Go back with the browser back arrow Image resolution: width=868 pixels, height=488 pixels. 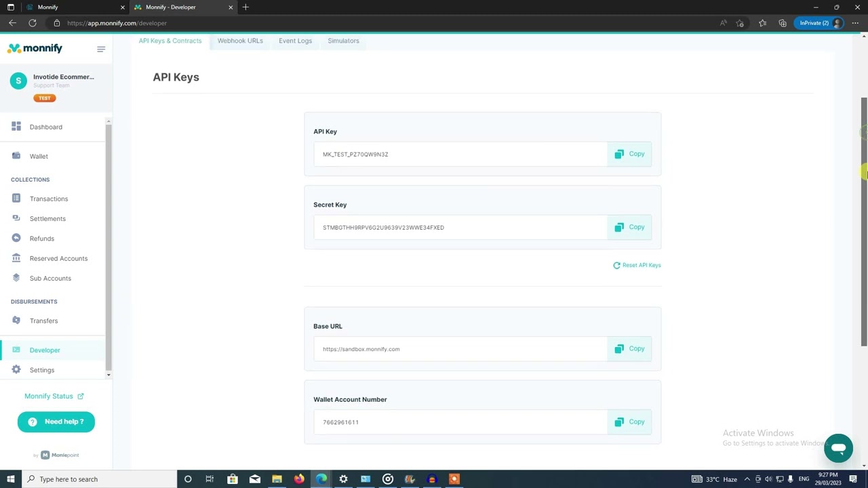(x=12, y=23)
